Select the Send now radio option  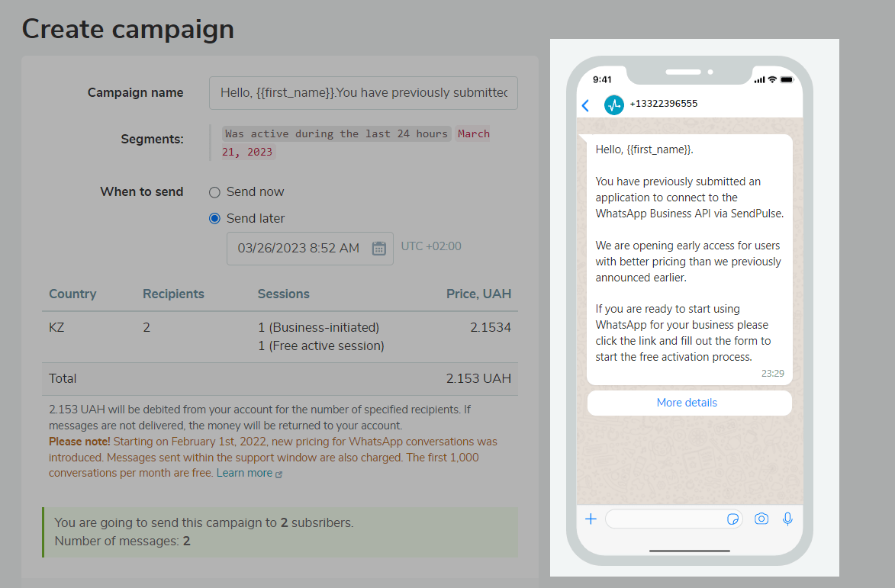click(215, 192)
